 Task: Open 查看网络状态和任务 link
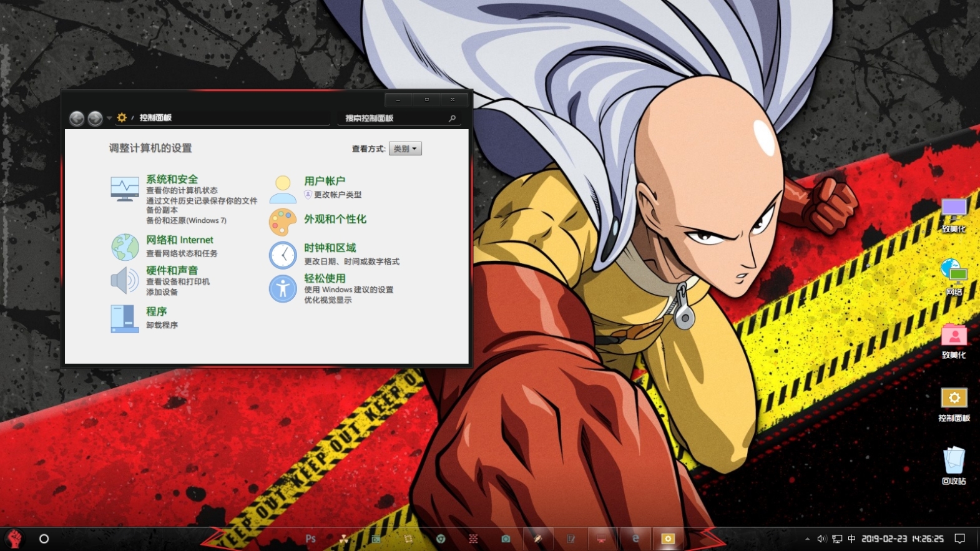coord(182,253)
